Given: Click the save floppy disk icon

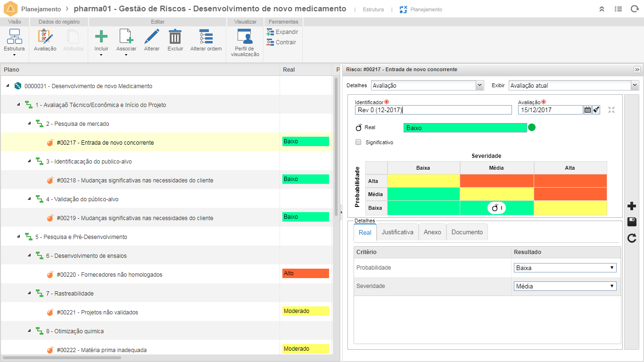Looking at the screenshot, I should click(632, 222).
